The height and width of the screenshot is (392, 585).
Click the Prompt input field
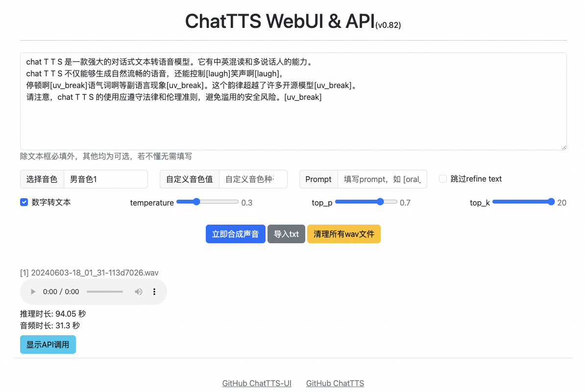coord(383,179)
